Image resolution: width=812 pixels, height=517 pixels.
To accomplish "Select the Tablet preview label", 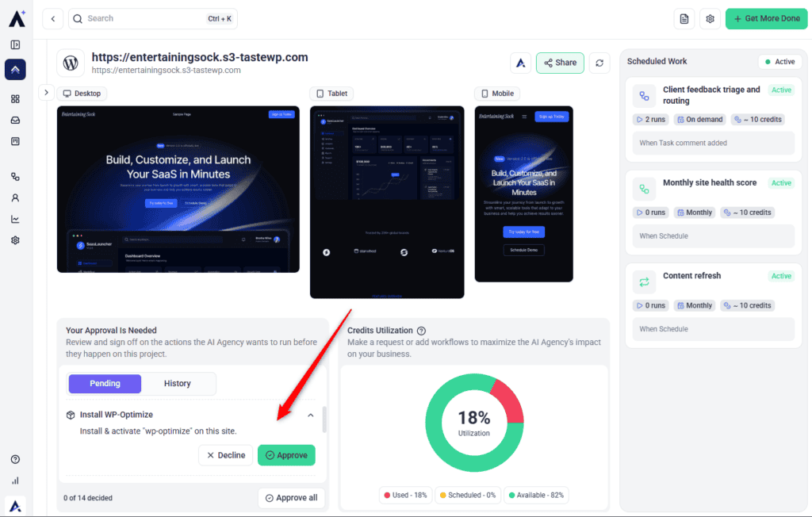I will pos(332,94).
